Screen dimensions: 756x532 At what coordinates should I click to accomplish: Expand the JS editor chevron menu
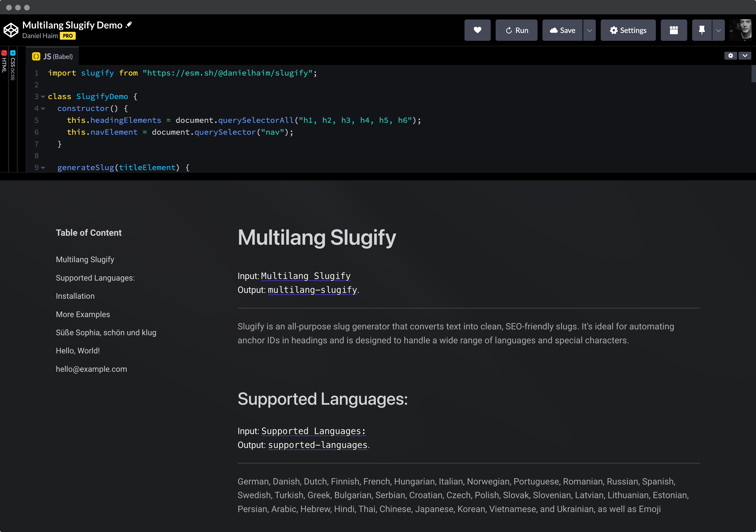point(745,56)
